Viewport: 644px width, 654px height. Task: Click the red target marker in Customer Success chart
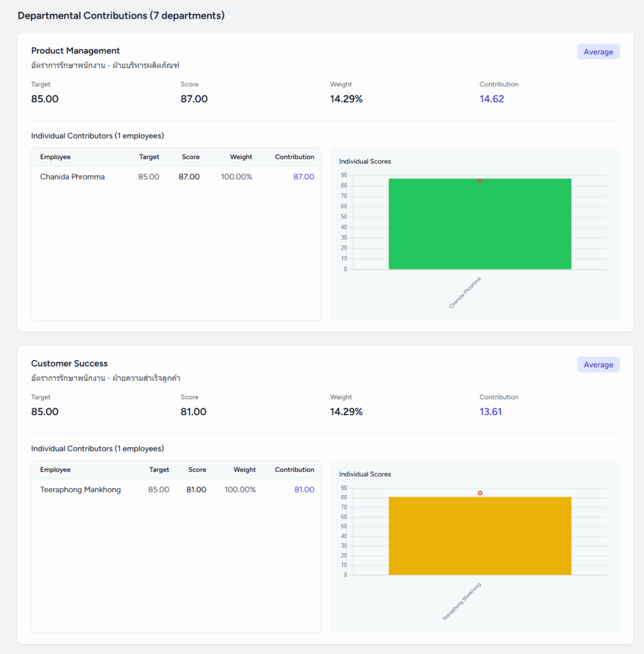point(480,493)
